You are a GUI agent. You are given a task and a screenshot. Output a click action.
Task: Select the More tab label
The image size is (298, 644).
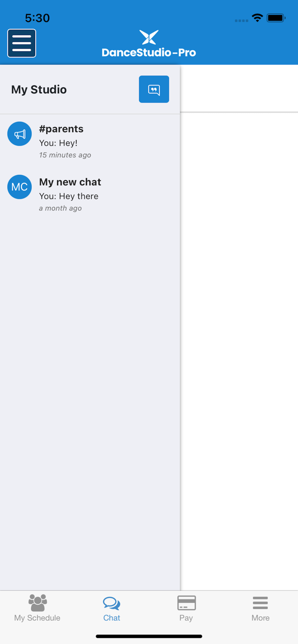coord(261,618)
